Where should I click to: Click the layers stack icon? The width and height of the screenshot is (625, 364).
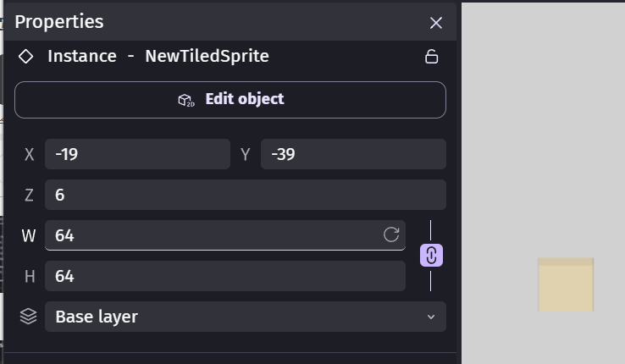coord(29,317)
